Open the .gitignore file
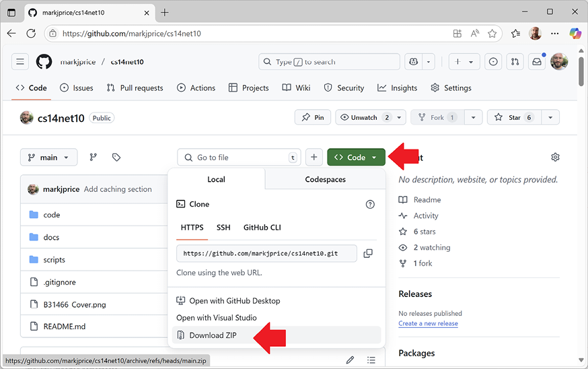 60,282
